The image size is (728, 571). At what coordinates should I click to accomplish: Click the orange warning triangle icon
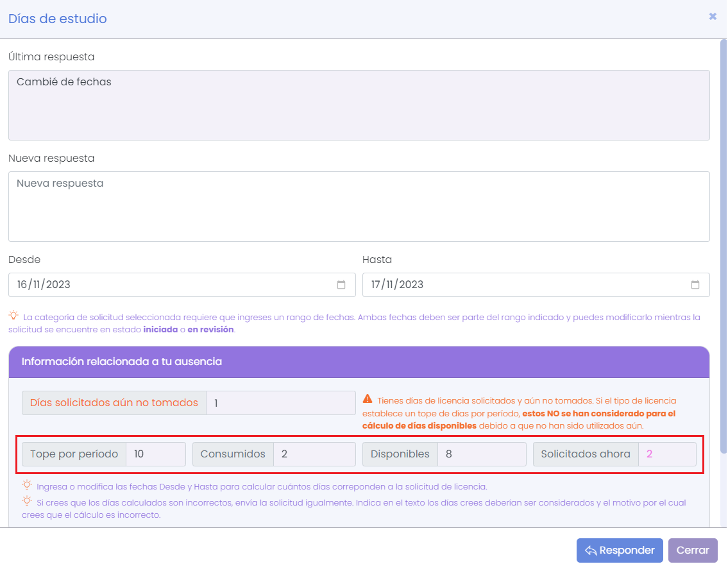tap(368, 398)
